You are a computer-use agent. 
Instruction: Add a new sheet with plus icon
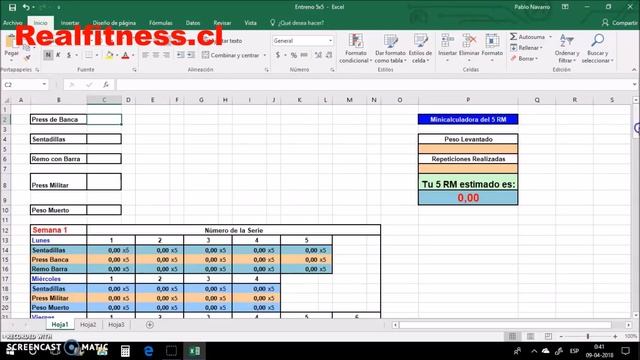149,325
